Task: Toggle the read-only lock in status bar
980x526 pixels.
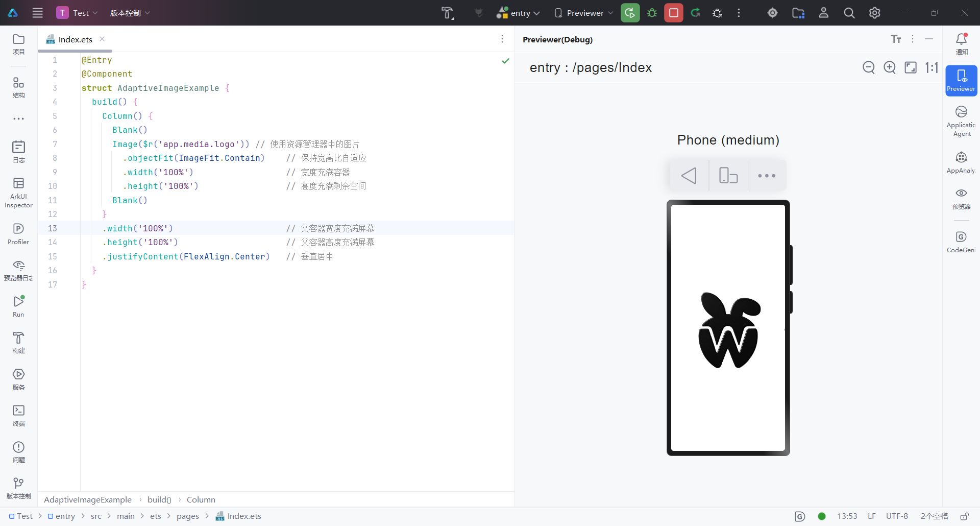Action: pos(964,516)
